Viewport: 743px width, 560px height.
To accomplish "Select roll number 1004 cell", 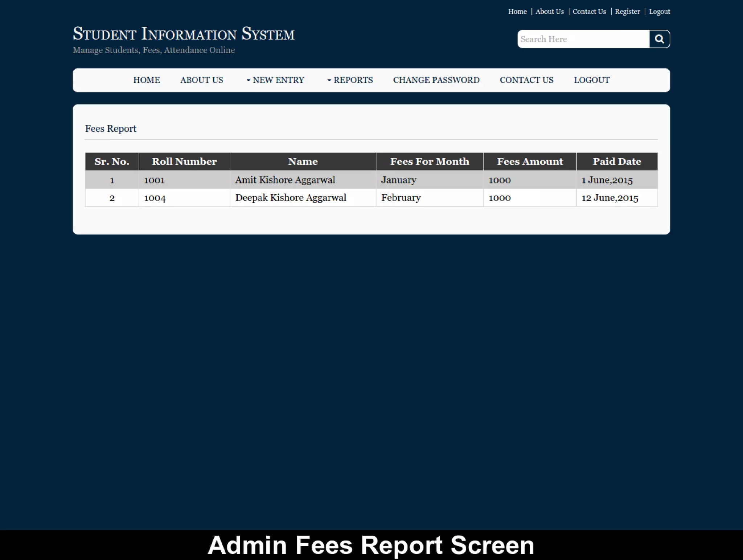I will pos(184,198).
